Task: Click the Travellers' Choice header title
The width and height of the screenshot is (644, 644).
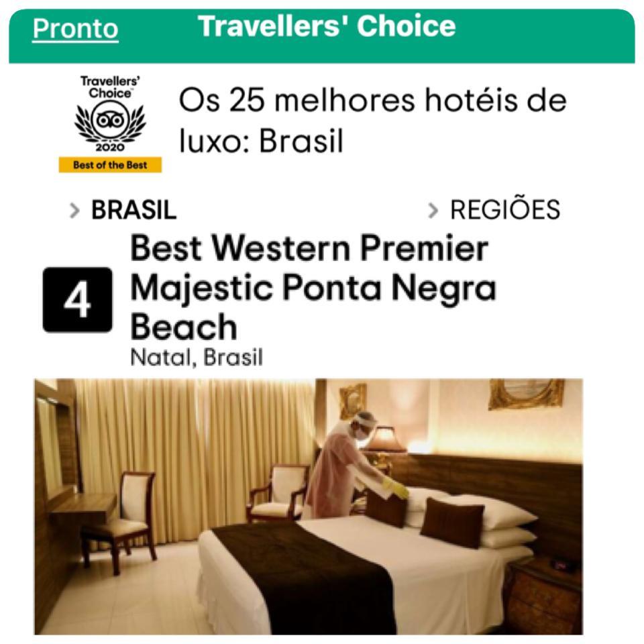Action: (327, 26)
